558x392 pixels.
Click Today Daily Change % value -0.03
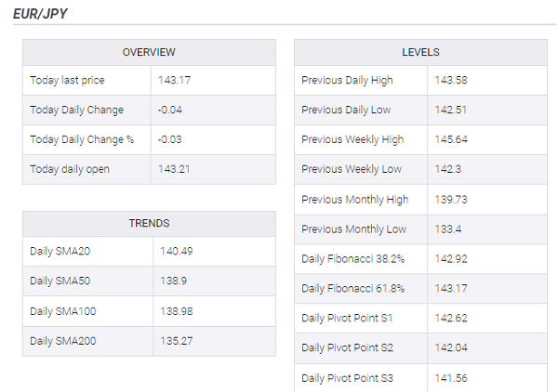click(x=171, y=139)
